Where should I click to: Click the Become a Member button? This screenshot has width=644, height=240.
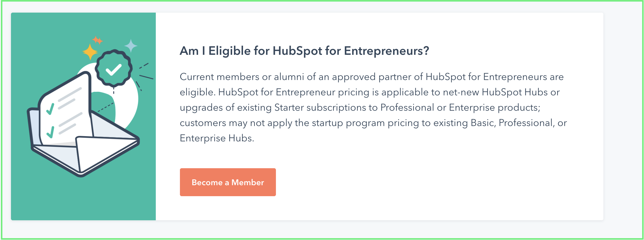[228, 182]
